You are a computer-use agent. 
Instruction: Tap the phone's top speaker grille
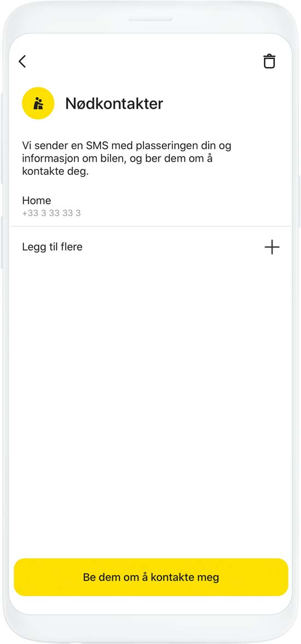pyautogui.click(x=150, y=19)
